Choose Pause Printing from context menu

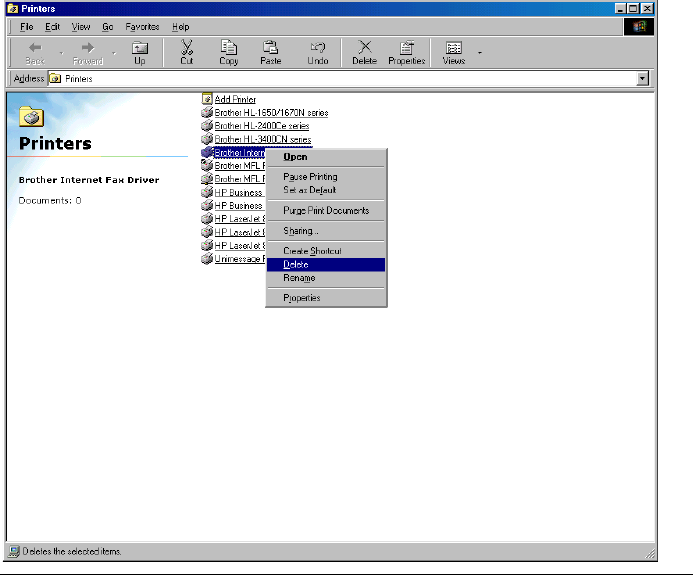(310, 177)
